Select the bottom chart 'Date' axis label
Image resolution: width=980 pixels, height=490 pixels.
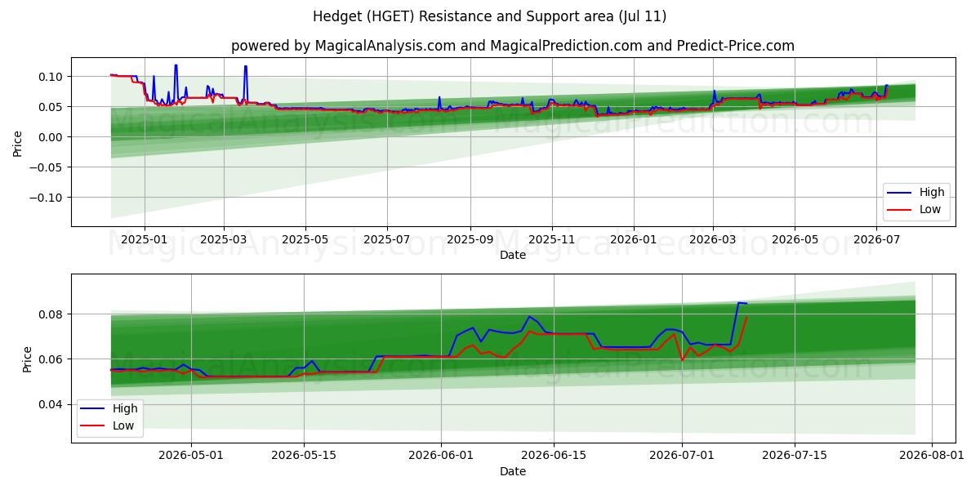click(513, 471)
